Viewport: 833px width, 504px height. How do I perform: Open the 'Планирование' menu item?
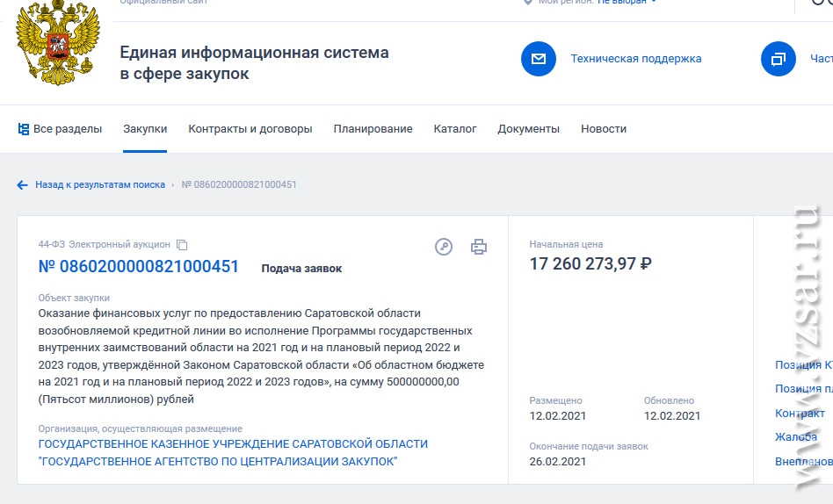373,129
